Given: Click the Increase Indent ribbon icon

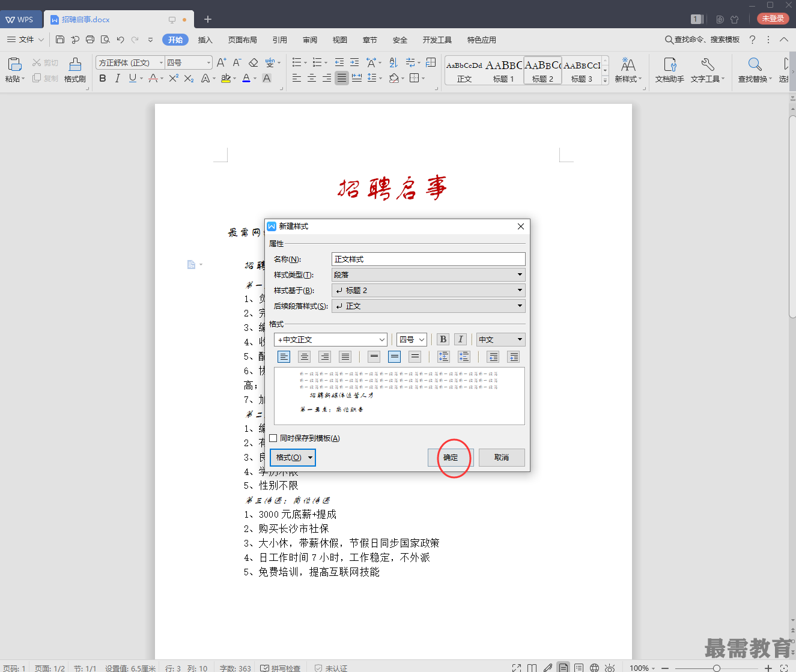Looking at the screenshot, I should coord(354,62).
